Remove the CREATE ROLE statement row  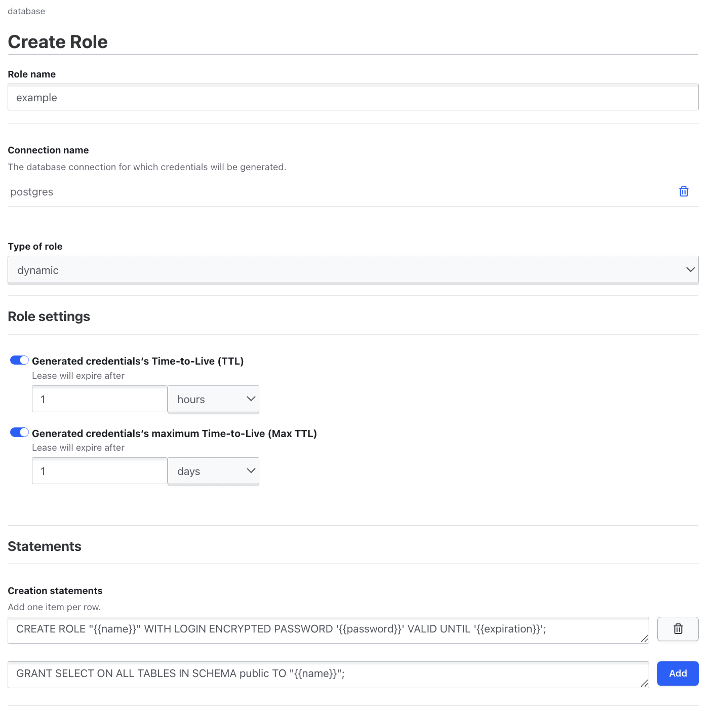coord(678,629)
